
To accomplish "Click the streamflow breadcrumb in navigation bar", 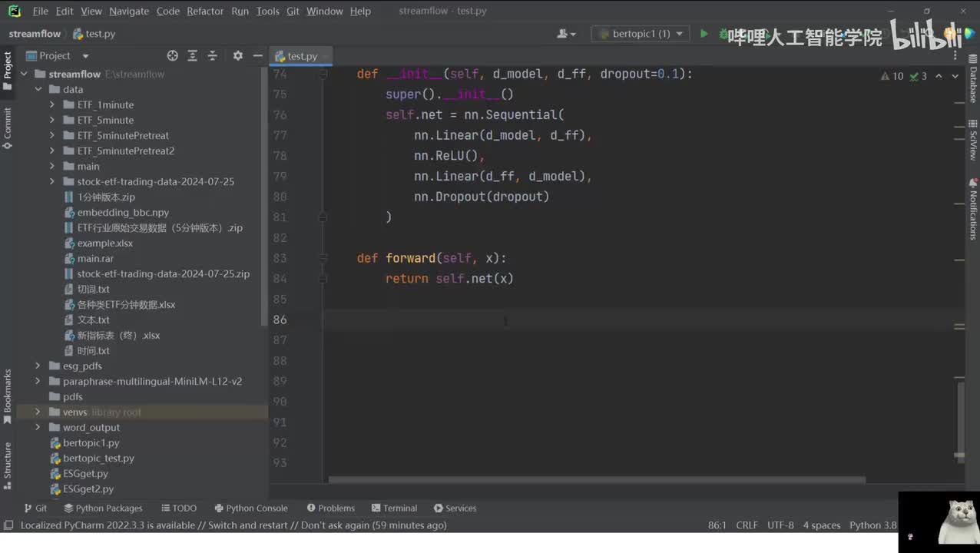I will [x=35, y=34].
